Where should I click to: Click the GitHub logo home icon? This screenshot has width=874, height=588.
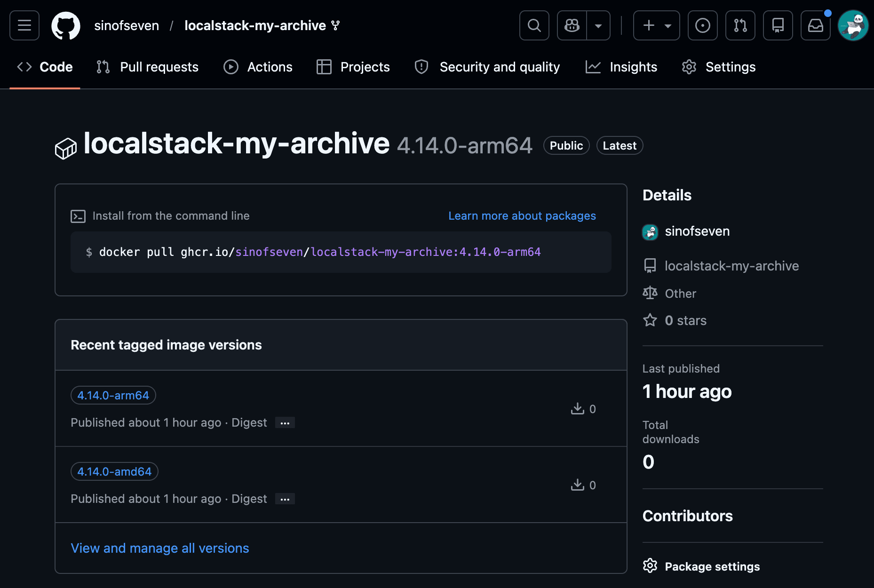tap(66, 25)
